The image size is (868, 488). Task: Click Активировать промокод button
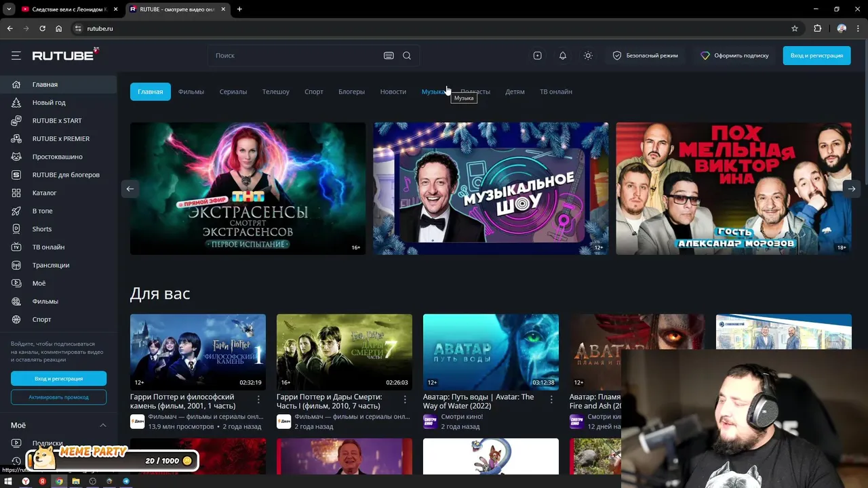point(58,397)
